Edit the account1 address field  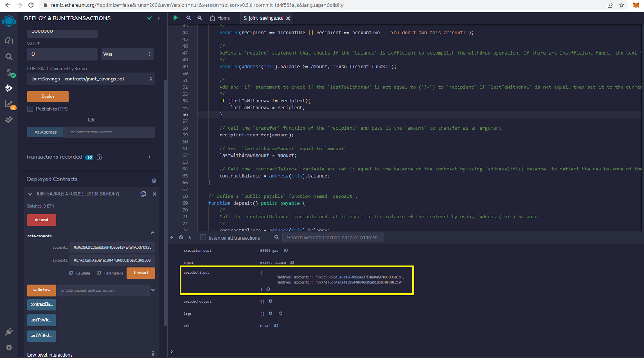112,247
